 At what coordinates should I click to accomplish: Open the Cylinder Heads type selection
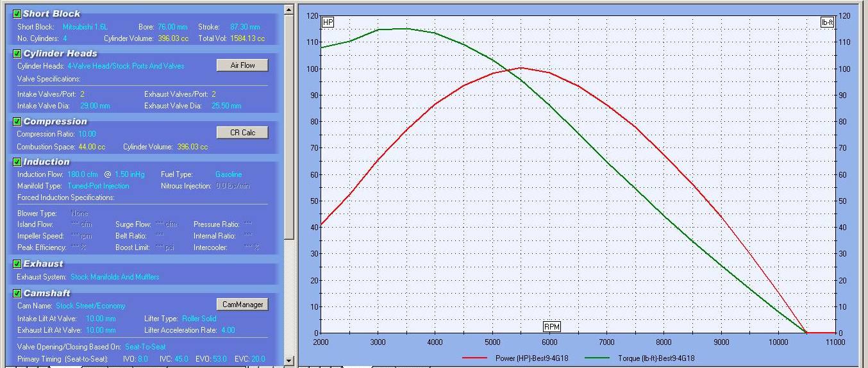126,66
